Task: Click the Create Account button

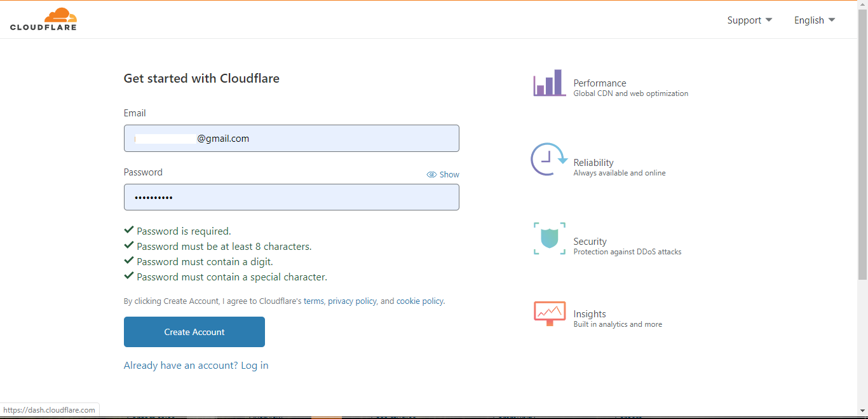Action: pos(194,331)
